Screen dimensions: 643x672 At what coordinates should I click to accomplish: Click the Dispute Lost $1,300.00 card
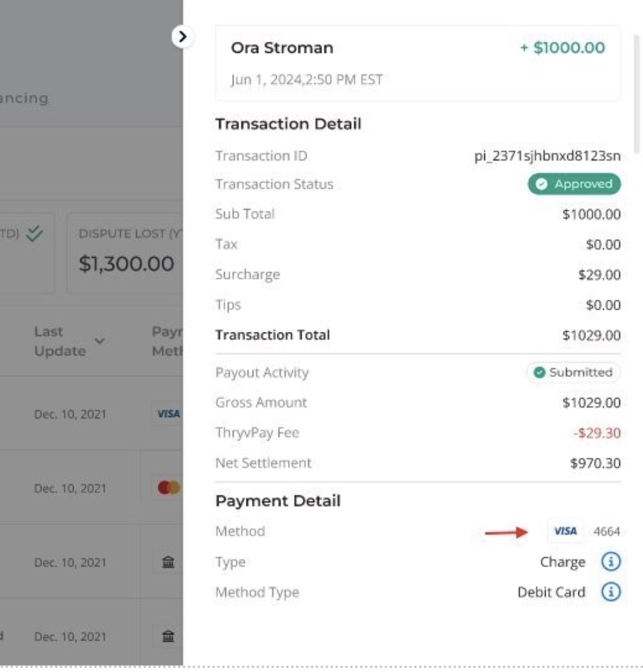(x=125, y=254)
